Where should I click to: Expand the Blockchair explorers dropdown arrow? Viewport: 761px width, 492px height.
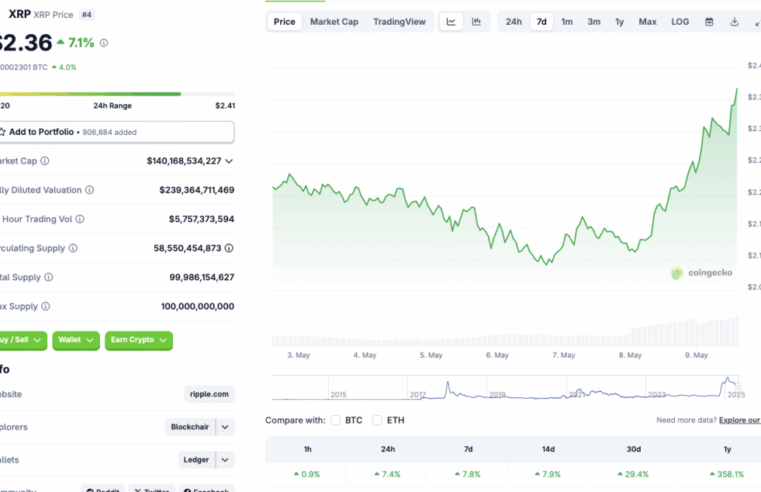coord(225,427)
